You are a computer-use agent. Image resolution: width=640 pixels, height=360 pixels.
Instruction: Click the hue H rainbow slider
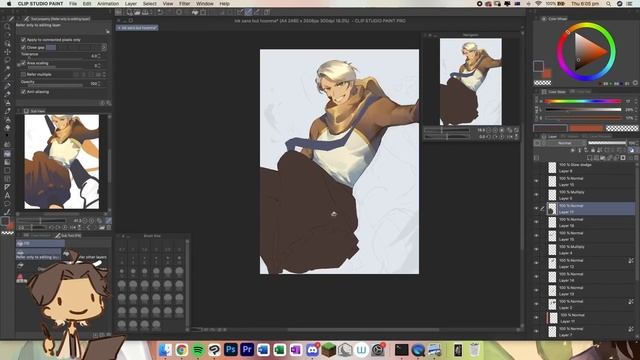point(583,101)
